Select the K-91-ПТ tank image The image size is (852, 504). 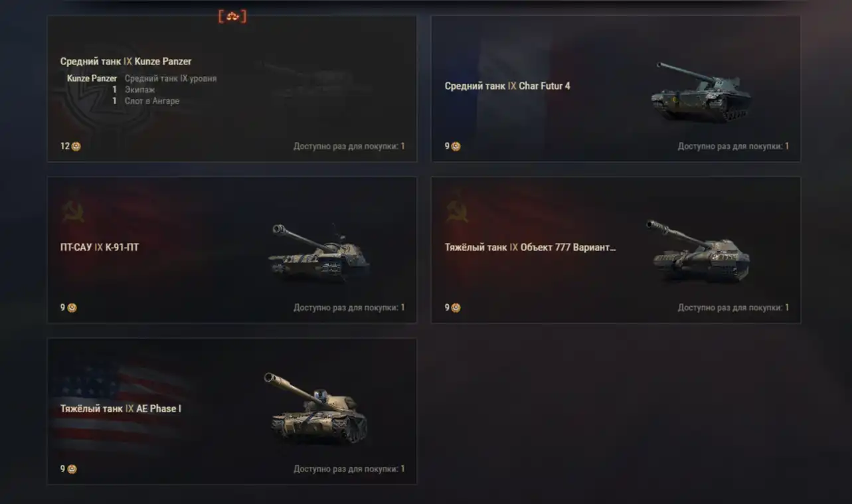click(318, 252)
